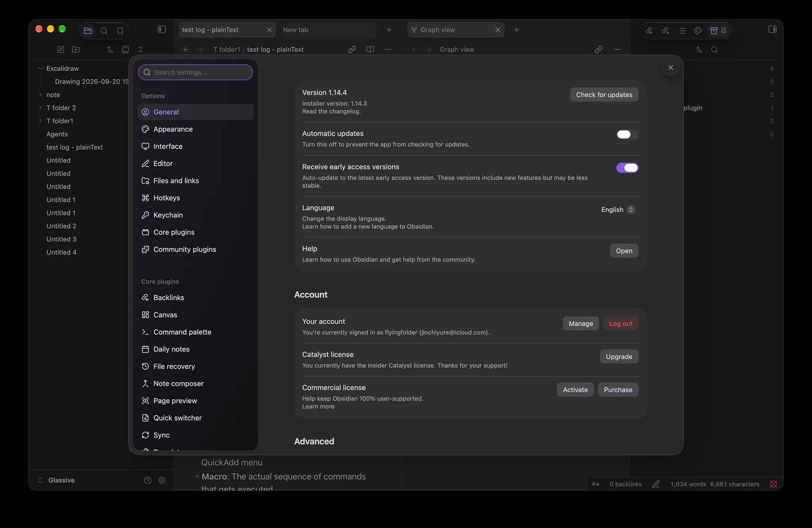
Task: Open Help with the Open button
Action: point(624,251)
